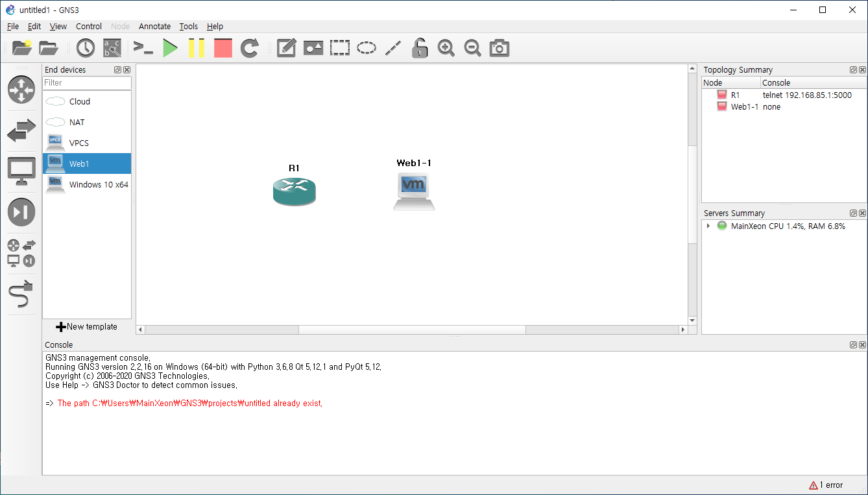Viewport: 868px width, 495px height.
Task: Click the canvas horizontal scrollbar thumb
Action: tap(412, 330)
